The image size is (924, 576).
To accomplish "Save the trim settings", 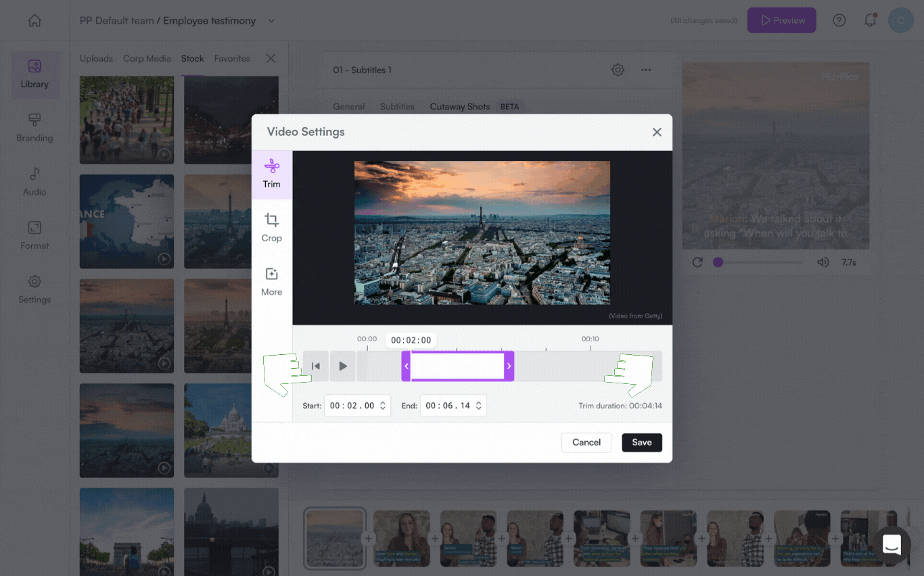I will tap(642, 442).
